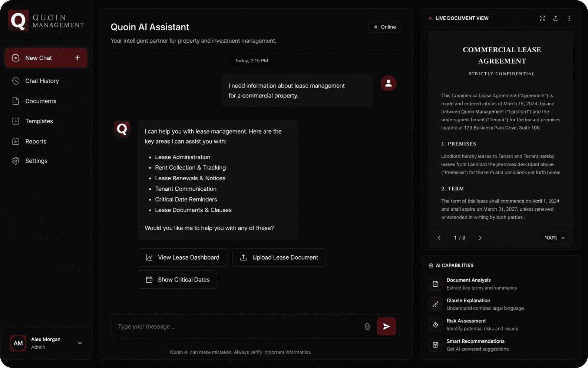Send the message with the arrow button

click(386, 326)
